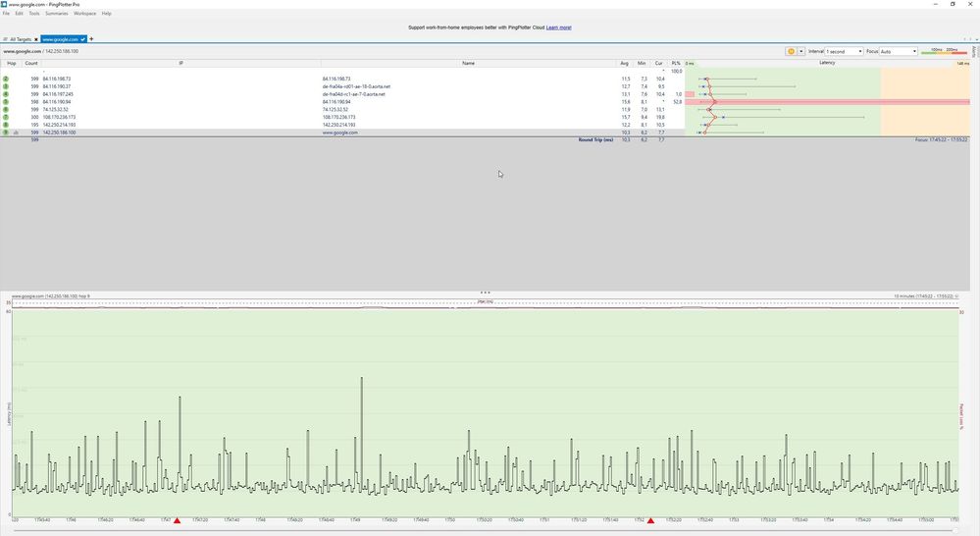The height and width of the screenshot is (536, 980).
Task: Close the All Targets tab
Action: [36, 39]
